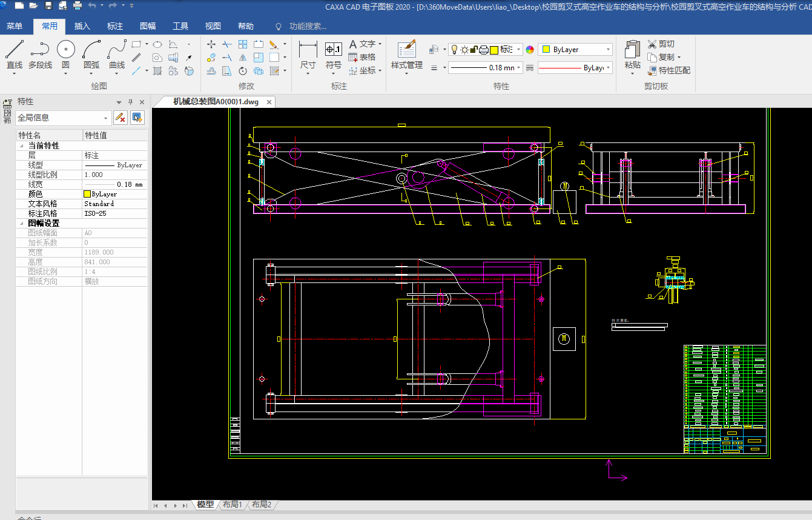Choose the rectangle drawing tool
This screenshot has height=520, width=812.
[136, 44]
